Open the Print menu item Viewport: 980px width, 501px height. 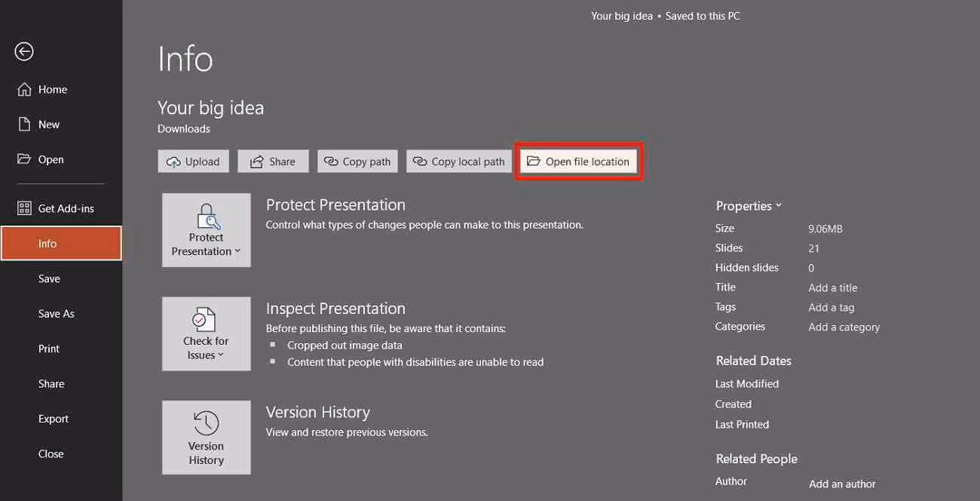pos(49,349)
